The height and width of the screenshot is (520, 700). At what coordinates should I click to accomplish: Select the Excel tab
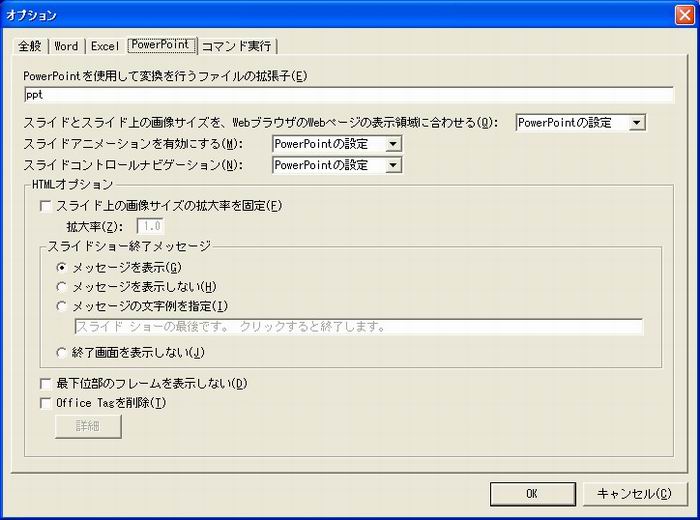click(105, 46)
